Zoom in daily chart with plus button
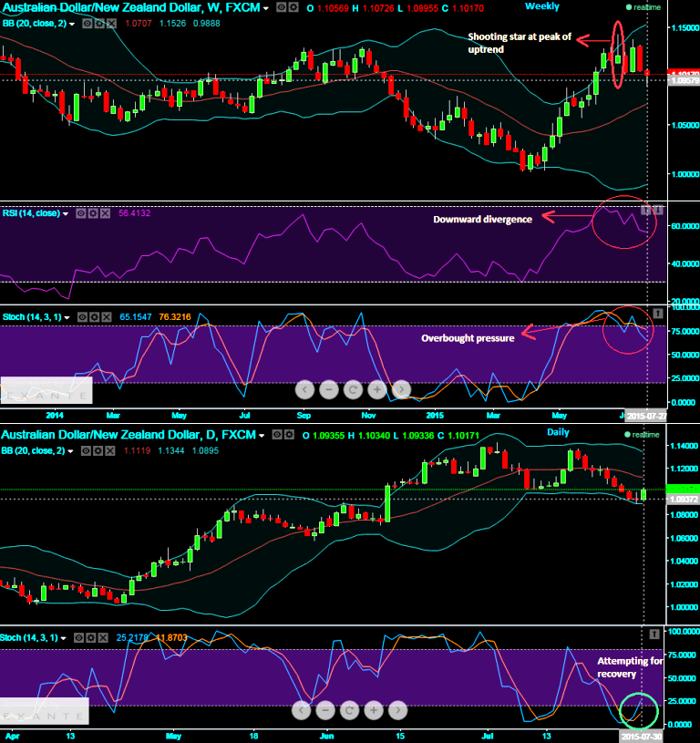This screenshot has width=700, height=743. pos(373,710)
